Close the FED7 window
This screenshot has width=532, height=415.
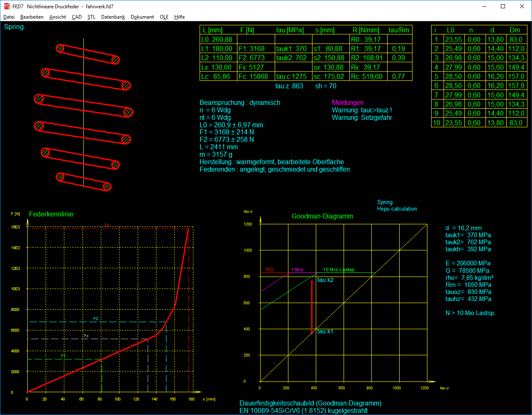click(x=522, y=6)
